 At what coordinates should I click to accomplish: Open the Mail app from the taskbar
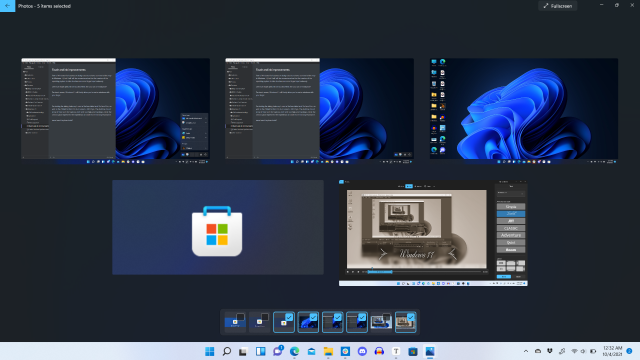[x=311, y=351]
